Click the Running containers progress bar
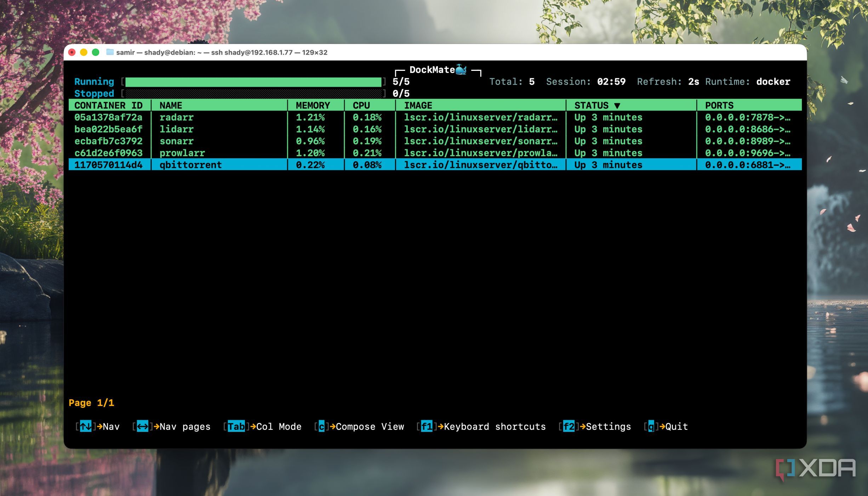The image size is (868, 496). [x=253, y=82]
